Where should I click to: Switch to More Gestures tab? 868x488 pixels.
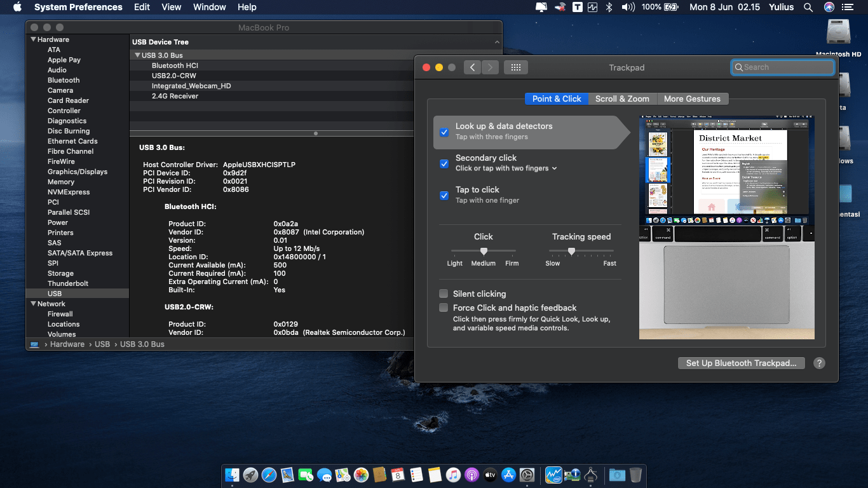point(692,98)
